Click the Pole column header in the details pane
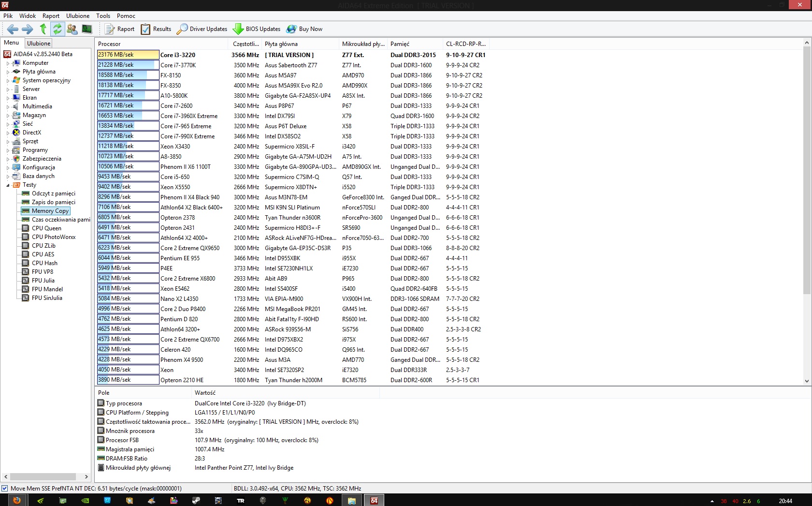This screenshot has height=506, width=812. (x=143, y=393)
